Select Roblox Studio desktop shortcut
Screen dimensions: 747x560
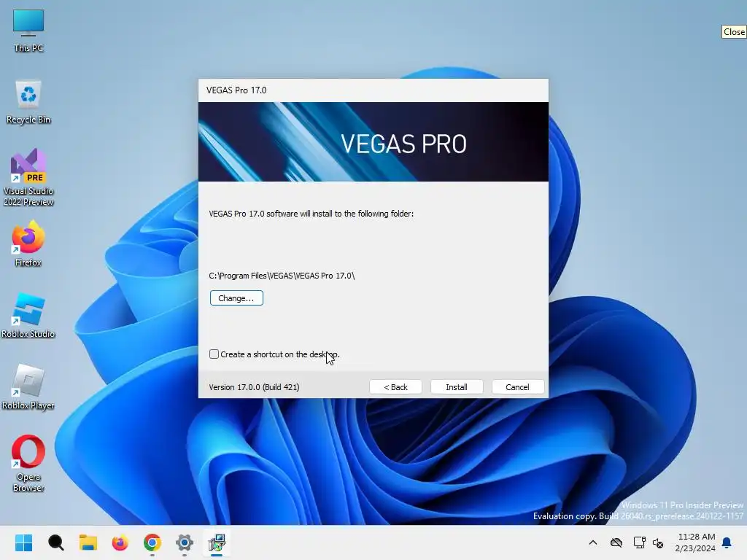point(28,316)
